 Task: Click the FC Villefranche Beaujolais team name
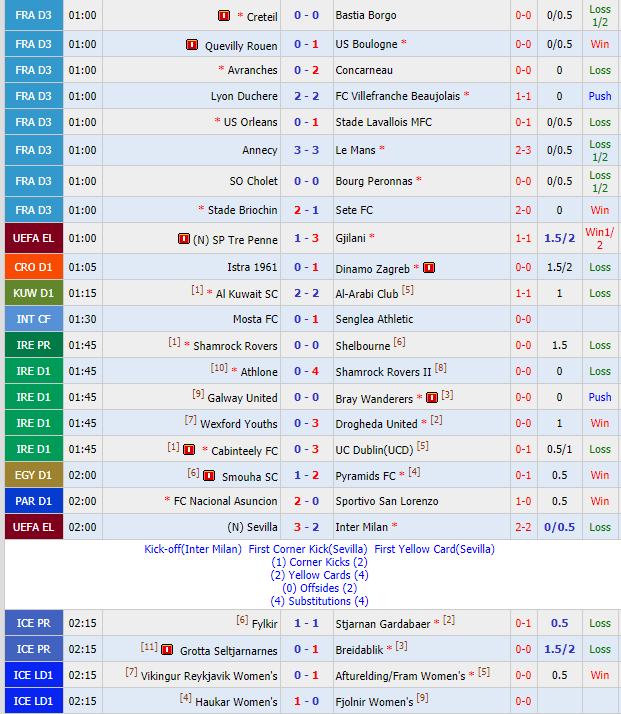(397, 96)
